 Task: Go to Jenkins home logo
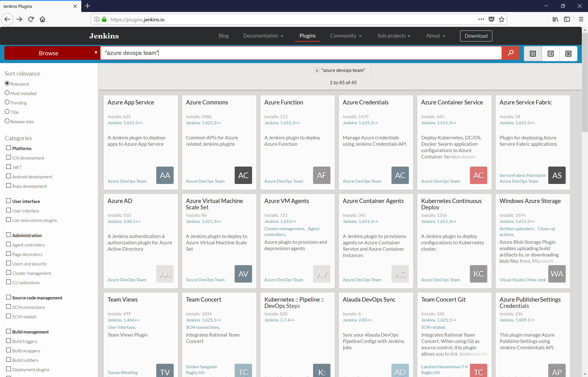point(104,36)
